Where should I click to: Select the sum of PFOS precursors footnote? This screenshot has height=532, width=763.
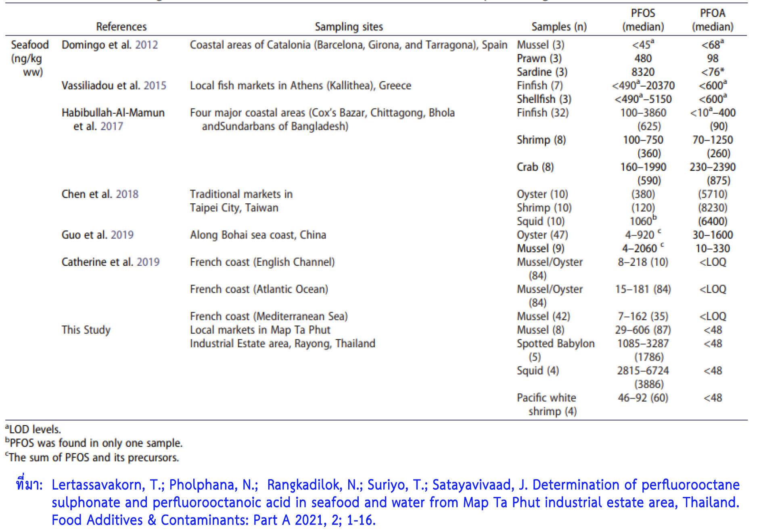coord(92,457)
